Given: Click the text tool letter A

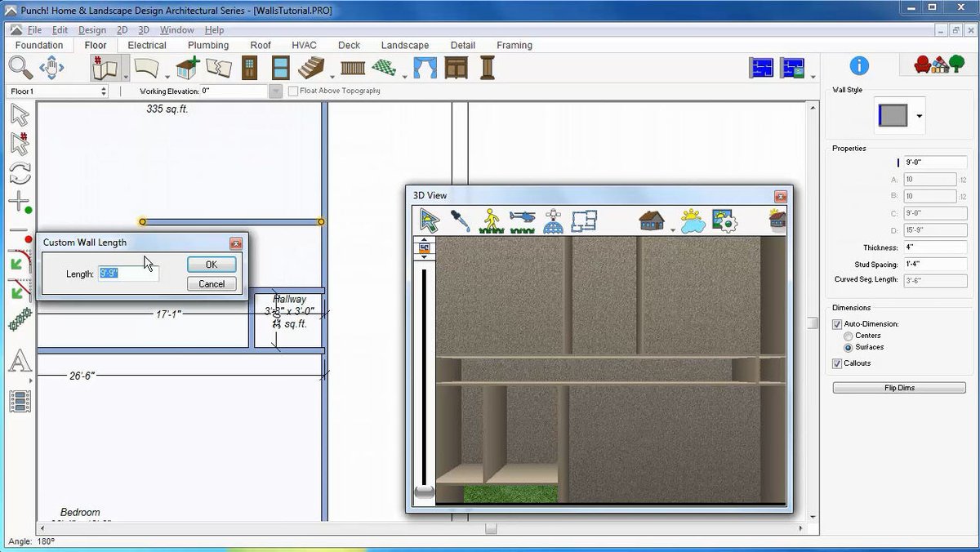Looking at the screenshot, I should pyautogui.click(x=20, y=360).
